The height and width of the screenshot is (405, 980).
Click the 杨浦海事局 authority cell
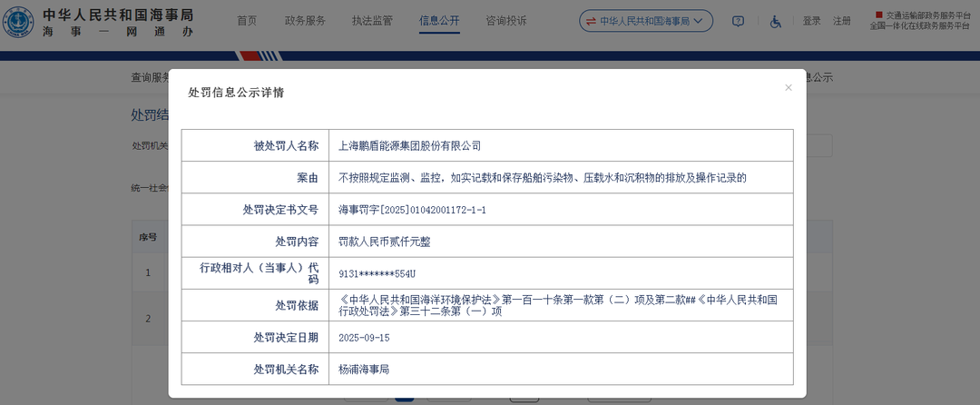pos(364,370)
